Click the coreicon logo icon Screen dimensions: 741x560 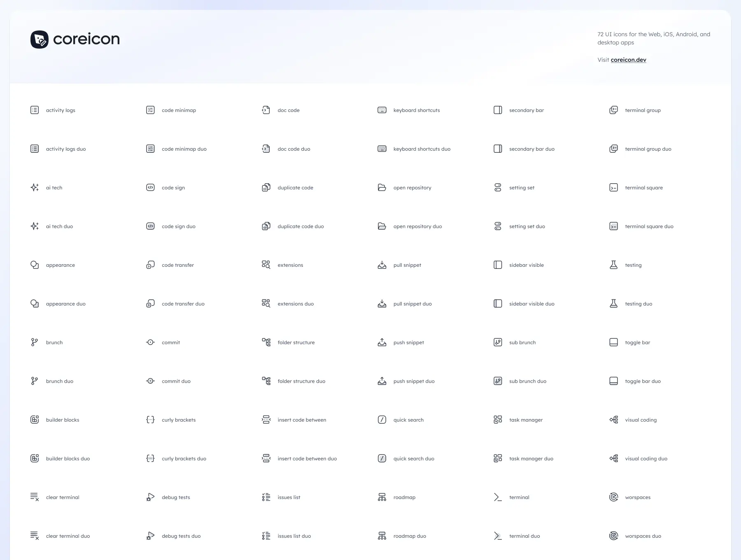[40, 40]
